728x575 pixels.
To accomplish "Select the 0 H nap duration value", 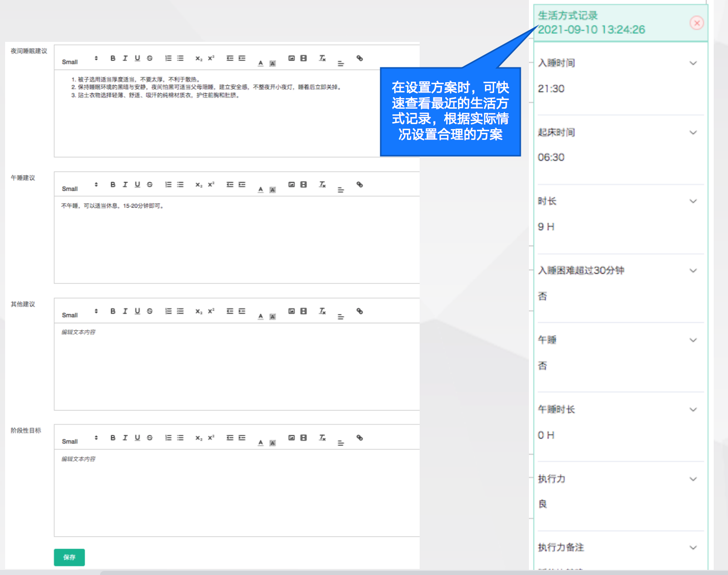I will coord(546,435).
